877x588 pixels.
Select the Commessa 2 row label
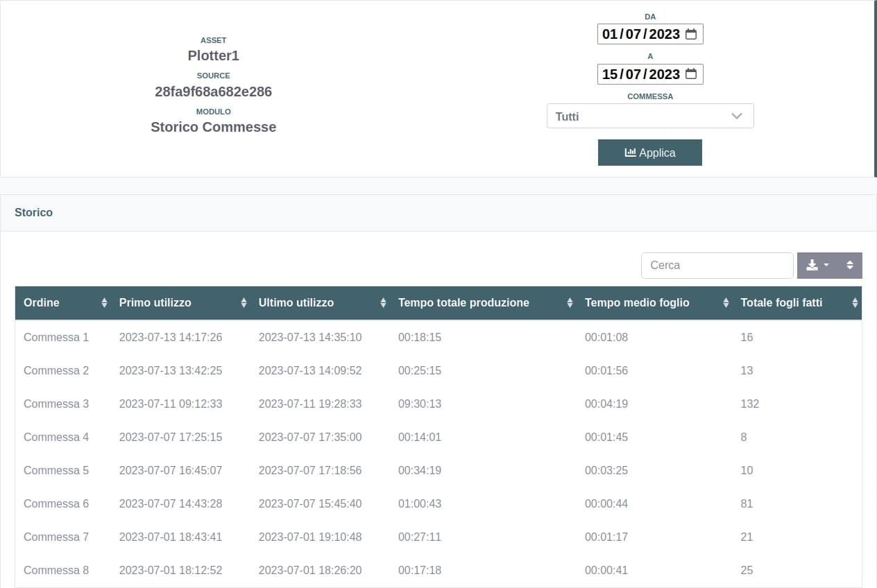coord(56,370)
